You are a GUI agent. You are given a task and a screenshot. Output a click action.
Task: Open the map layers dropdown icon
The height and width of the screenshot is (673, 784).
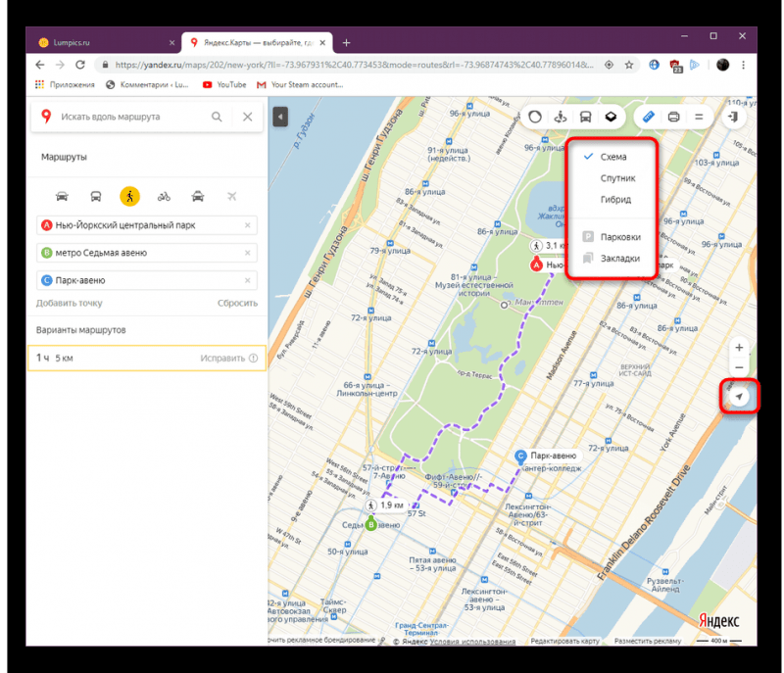point(611,117)
